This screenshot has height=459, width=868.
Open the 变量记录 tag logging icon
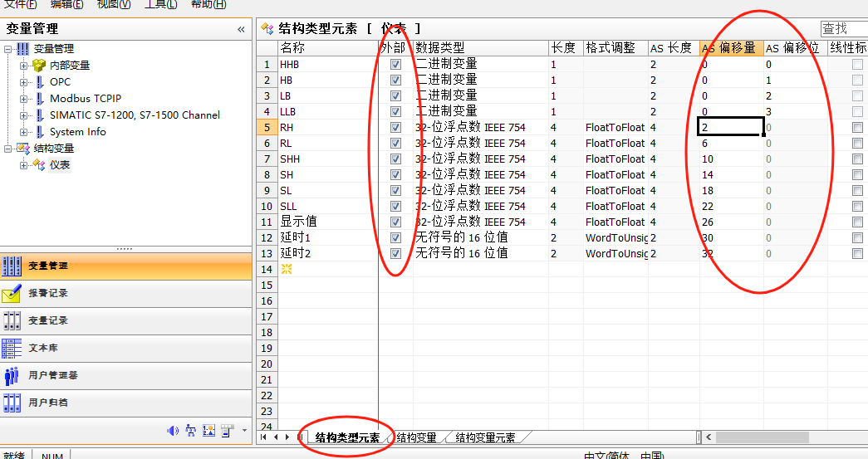pos(12,320)
